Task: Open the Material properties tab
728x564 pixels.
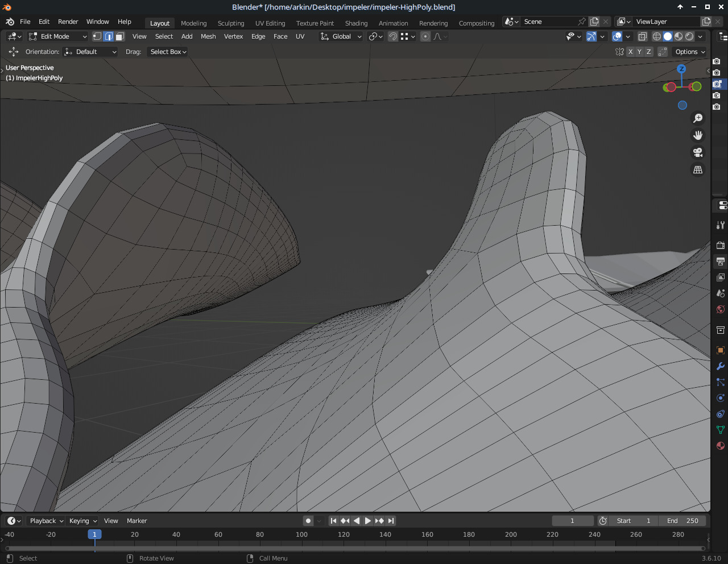Action: tap(721, 446)
